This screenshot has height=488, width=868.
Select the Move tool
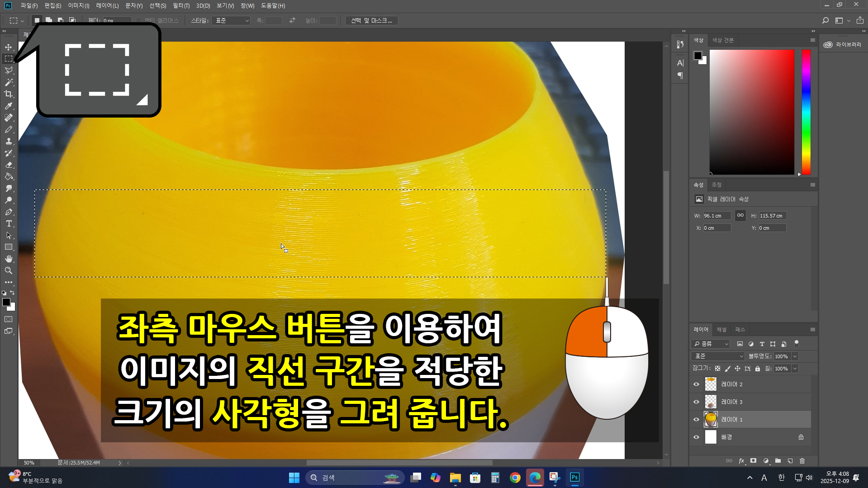[9, 47]
